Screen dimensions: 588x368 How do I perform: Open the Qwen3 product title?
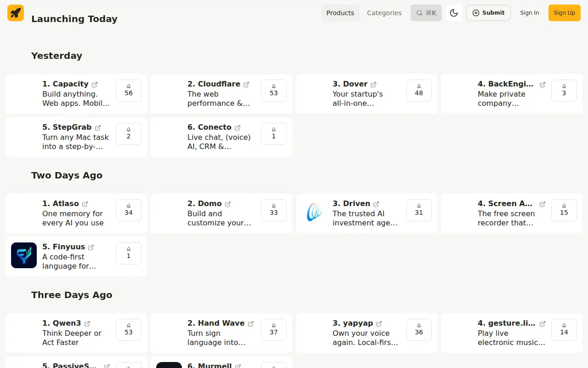[x=62, y=323]
